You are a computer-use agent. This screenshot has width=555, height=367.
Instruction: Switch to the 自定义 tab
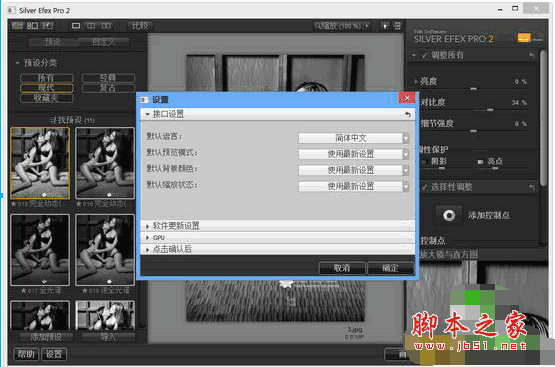point(103,42)
